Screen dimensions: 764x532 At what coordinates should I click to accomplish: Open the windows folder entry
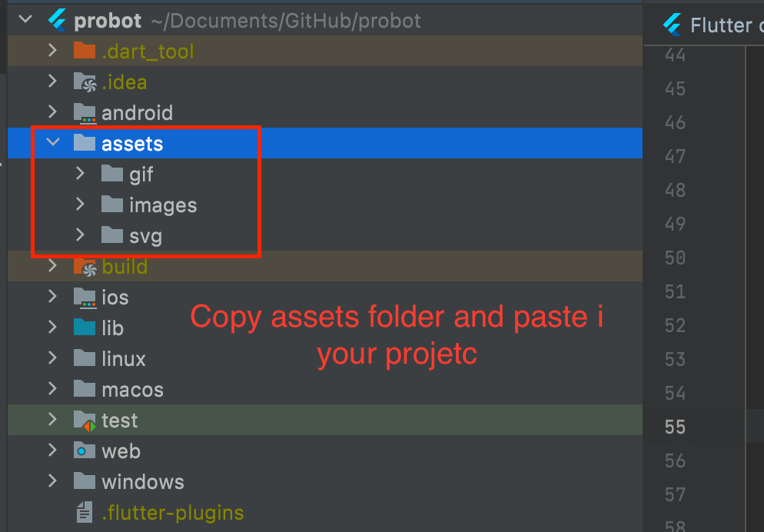[x=142, y=481]
